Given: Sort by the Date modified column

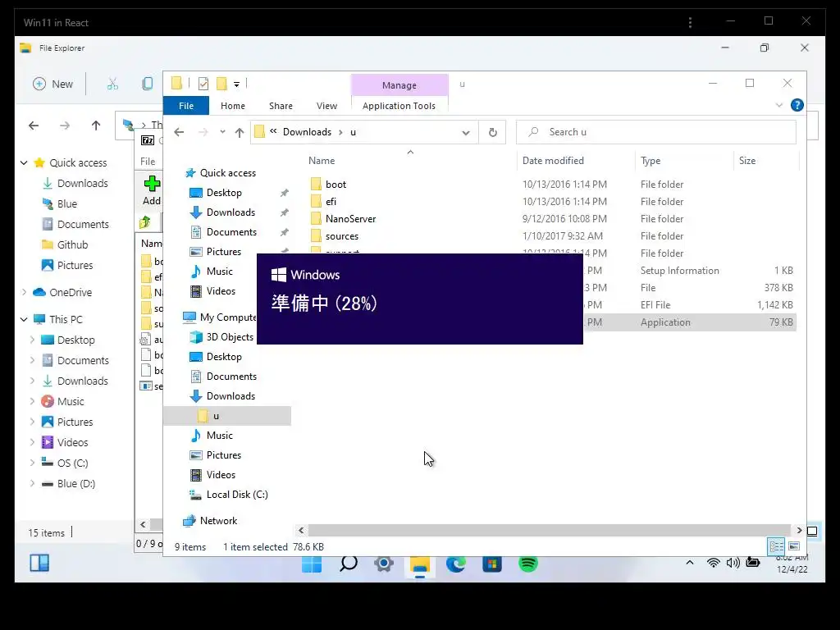Looking at the screenshot, I should pyautogui.click(x=553, y=161).
